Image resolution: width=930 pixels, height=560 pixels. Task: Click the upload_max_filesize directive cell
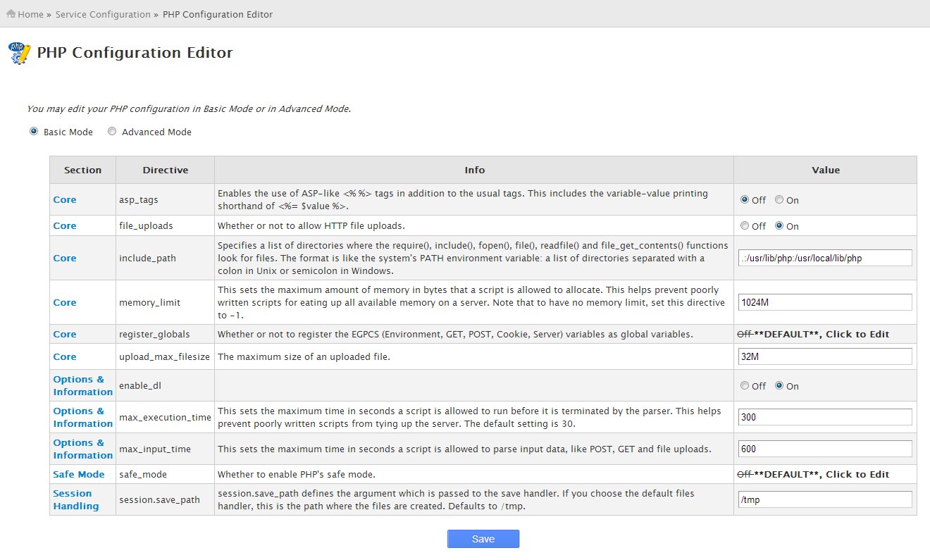pos(166,356)
